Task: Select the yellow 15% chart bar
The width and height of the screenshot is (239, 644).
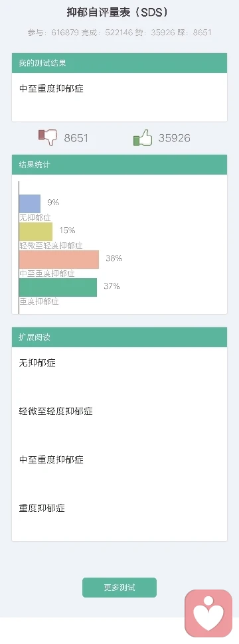Action: (x=36, y=232)
